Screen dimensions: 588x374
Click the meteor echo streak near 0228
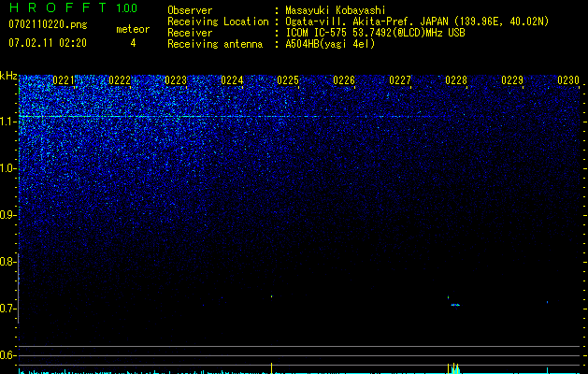pos(455,305)
